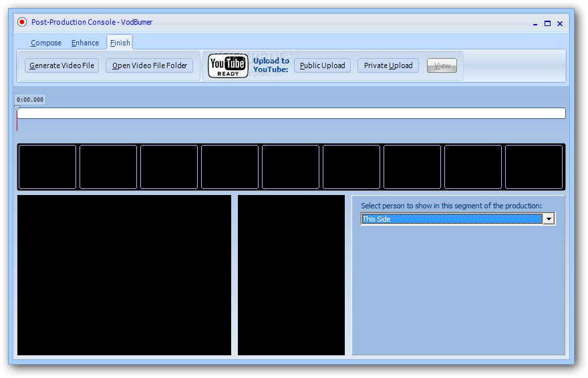The height and width of the screenshot is (378, 588).
Task: Select the Finish tab
Action: [x=120, y=43]
